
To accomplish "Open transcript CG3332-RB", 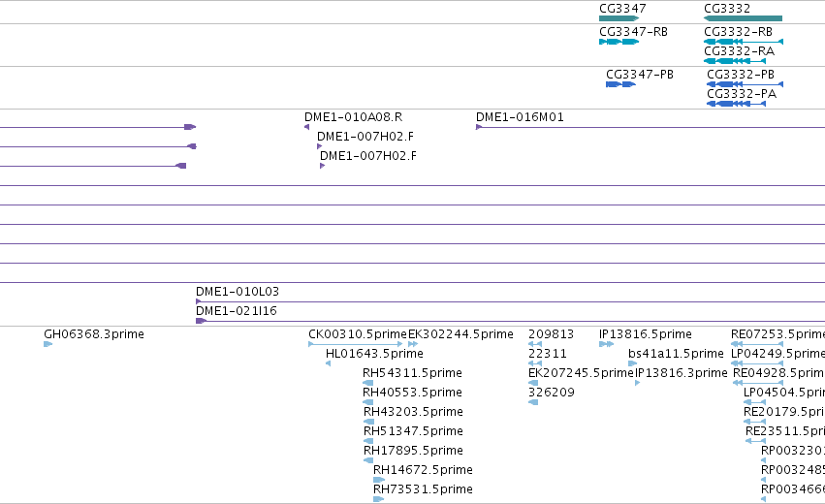I will click(738, 32).
